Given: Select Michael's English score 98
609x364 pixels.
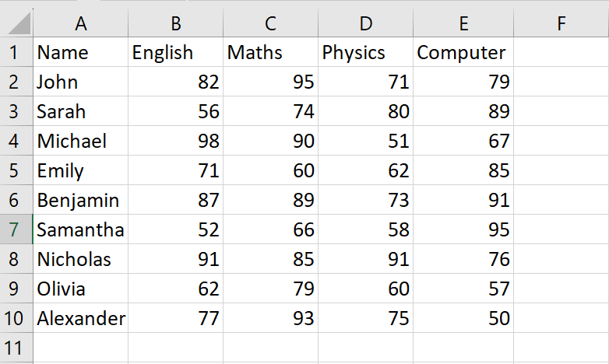Looking at the screenshot, I should (175, 141).
